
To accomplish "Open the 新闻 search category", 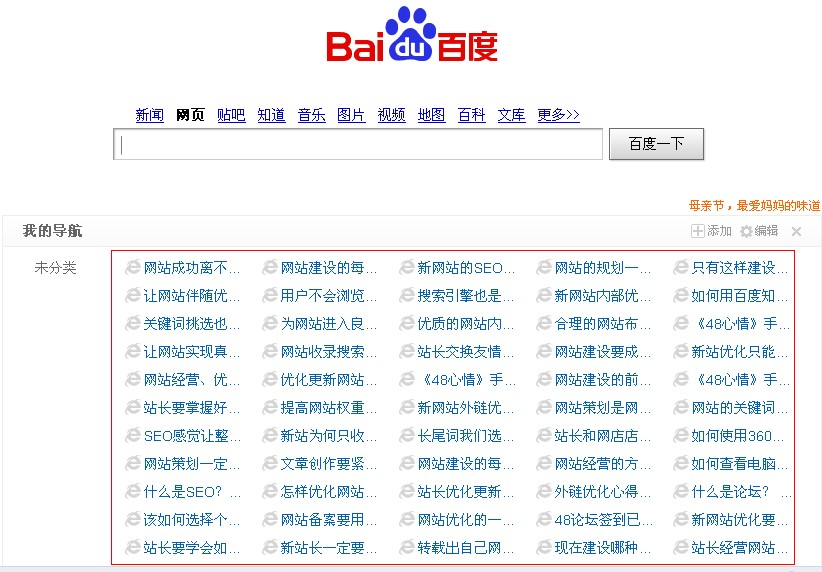I will [149, 115].
